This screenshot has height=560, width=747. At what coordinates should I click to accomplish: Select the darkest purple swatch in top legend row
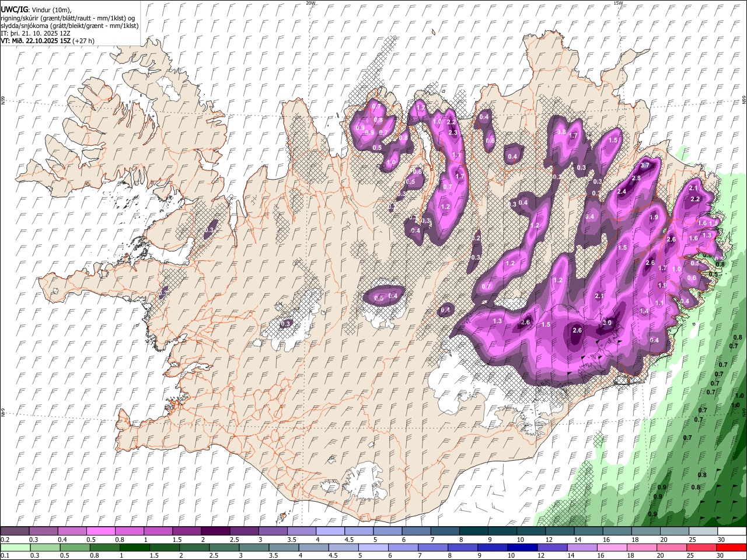[x=215, y=531]
